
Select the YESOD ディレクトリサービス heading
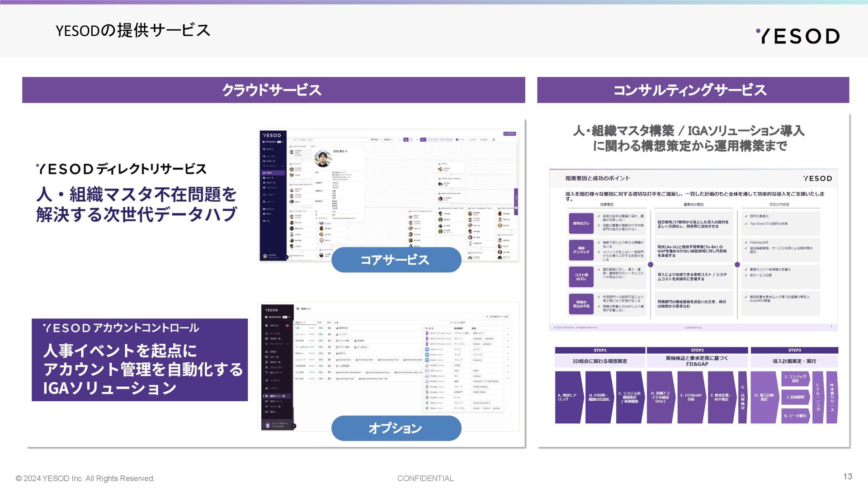tap(121, 169)
